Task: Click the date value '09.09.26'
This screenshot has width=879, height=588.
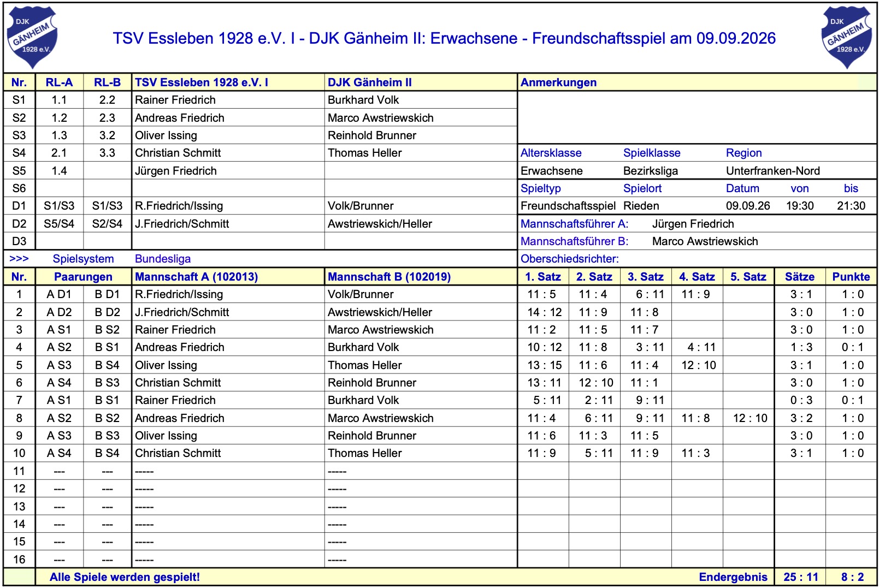Action: pyautogui.click(x=748, y=206)
